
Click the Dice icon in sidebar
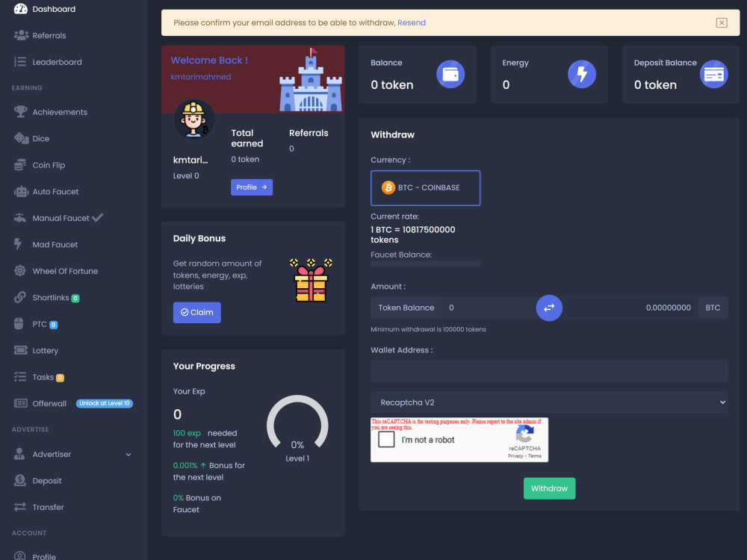(x=21, y=139)
